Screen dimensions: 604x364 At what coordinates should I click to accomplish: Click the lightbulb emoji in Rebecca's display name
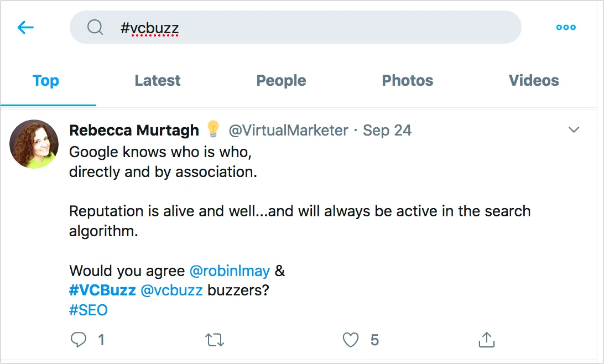click(213, 129)
